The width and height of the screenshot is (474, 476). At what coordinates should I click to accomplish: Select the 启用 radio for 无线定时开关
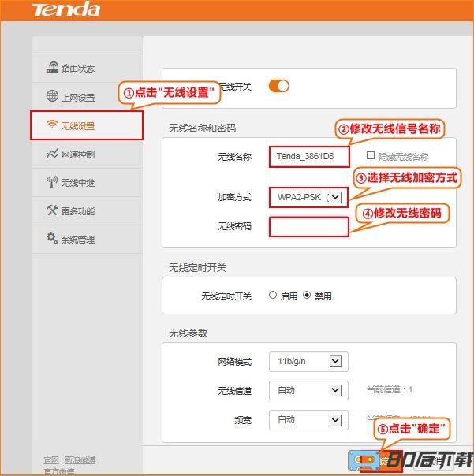pyautogui.click(x=273, y=295)
